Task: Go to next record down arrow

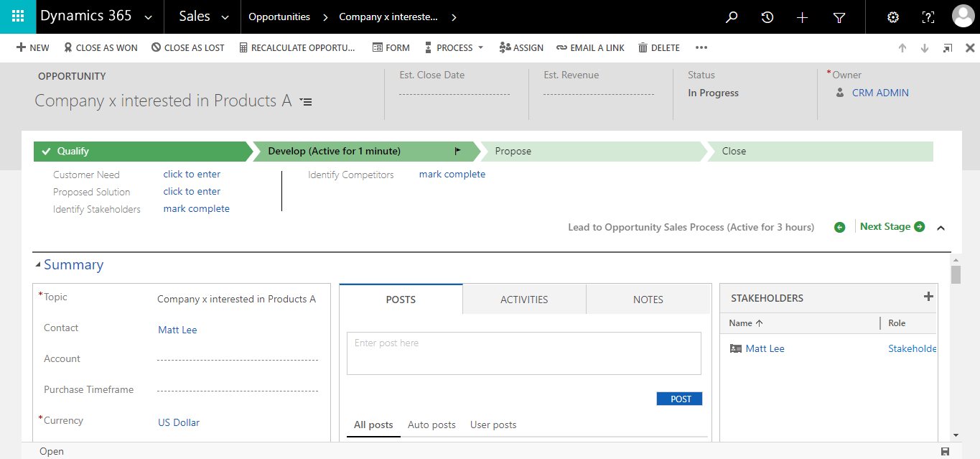Action: click(x=925, y=48)
